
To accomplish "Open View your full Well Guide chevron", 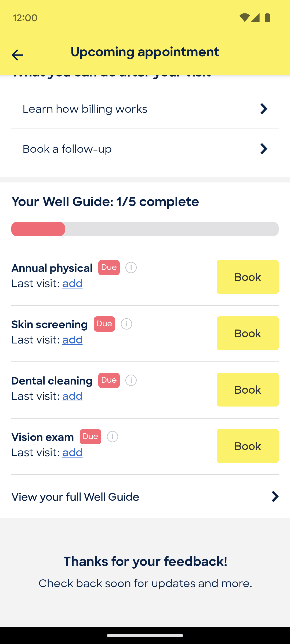I will [x=275, y=497].
